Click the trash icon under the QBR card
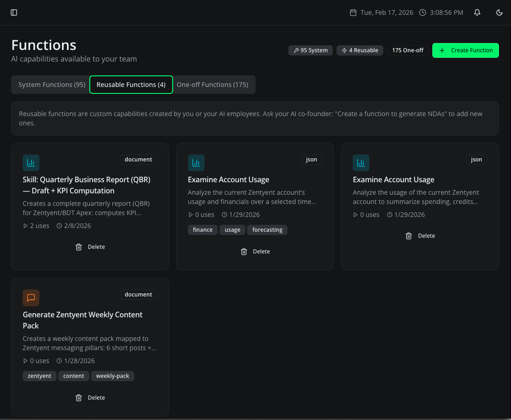511x420 pixels. point(79,247)
